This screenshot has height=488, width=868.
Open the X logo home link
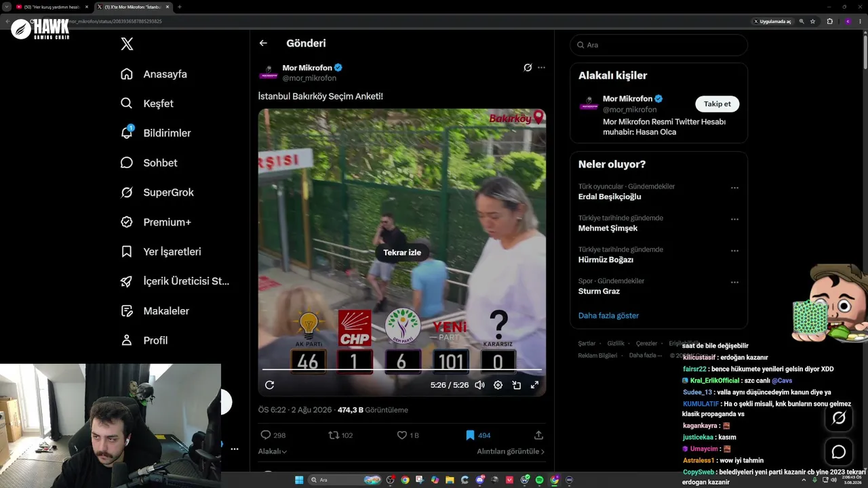coord(127,44)
